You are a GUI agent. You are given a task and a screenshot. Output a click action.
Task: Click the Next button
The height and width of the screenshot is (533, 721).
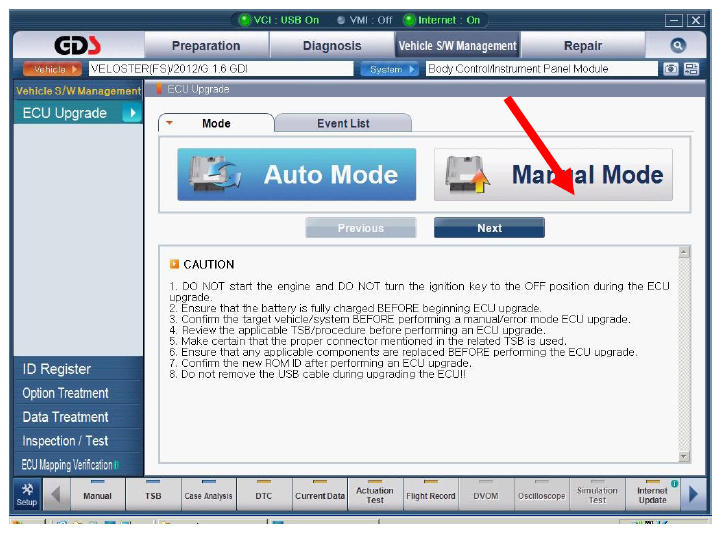coord(489,228)
